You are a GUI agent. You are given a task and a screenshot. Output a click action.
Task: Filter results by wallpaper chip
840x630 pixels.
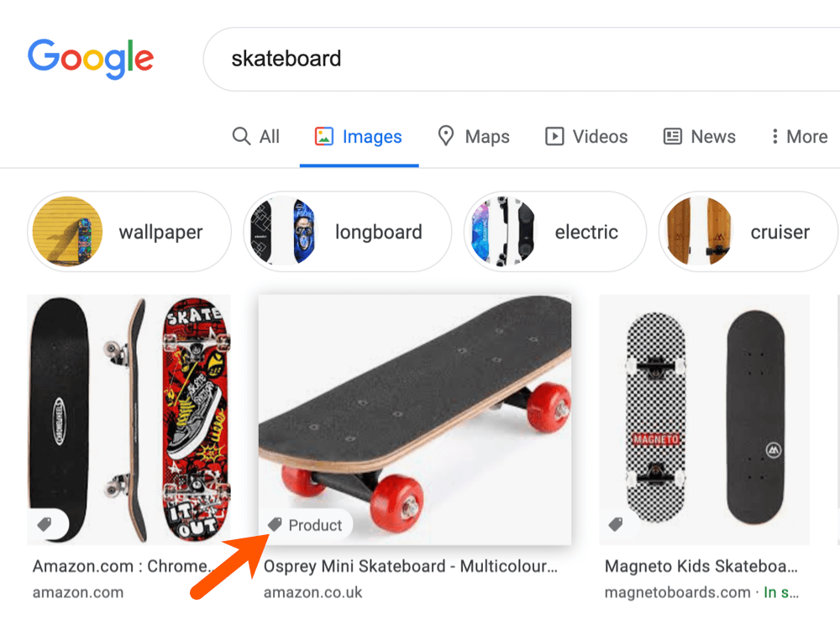click(129, 232)
